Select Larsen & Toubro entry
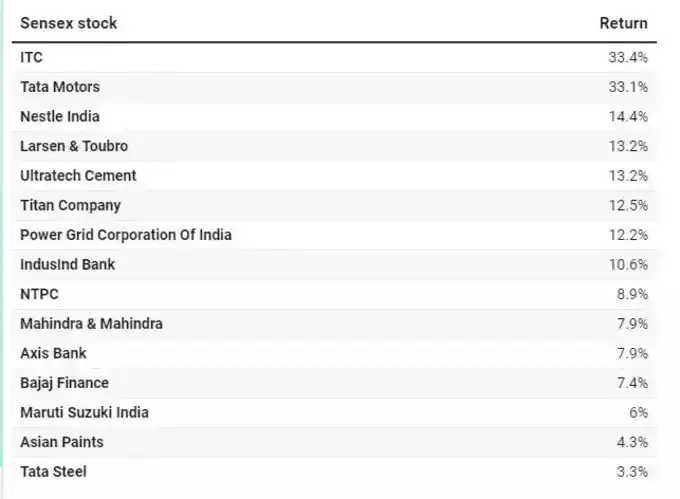This screenshot has height=499, width=680. (74, 146)
